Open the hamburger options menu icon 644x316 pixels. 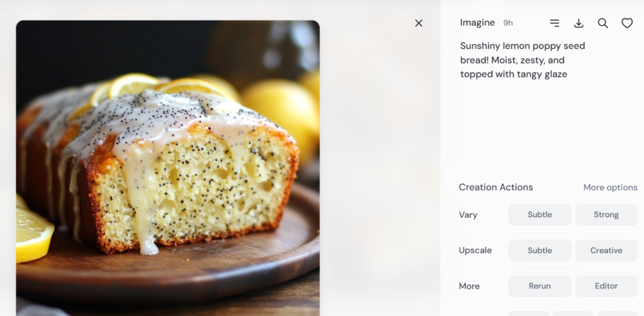click(554, 23)
